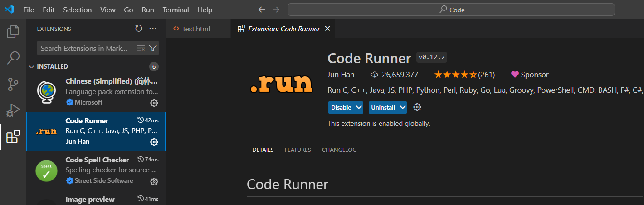The height and width of the screenshot is (205, 644).
Task: Open Extensions views and more actions menu
Action: (x=153, y=29)
